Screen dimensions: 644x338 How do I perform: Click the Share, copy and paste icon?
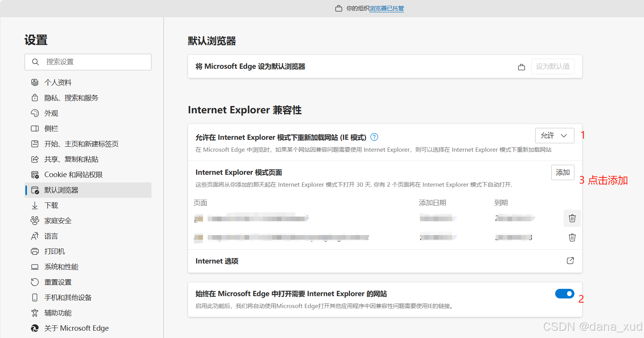35,159
